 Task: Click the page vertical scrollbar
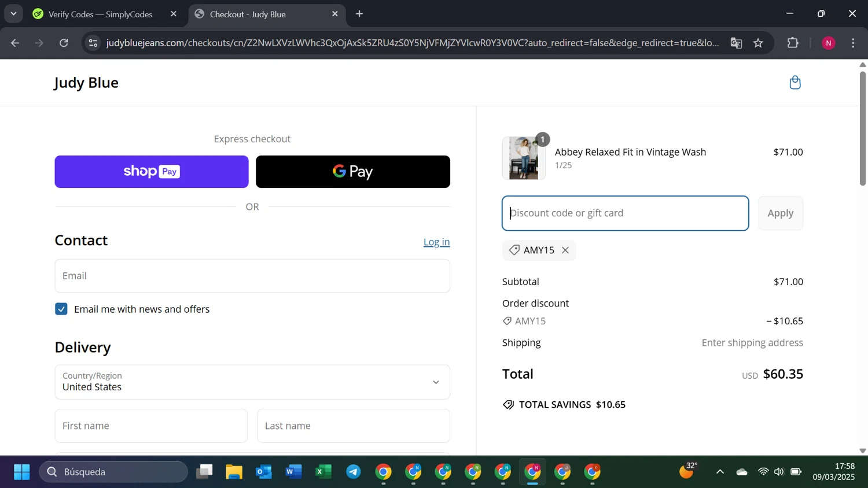[862, 128]
